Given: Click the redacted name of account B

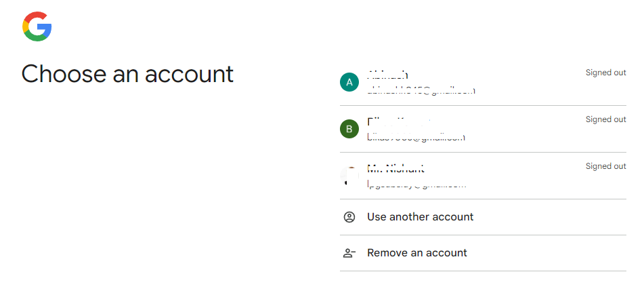Looking at the screenshot, I should (398, 121).
